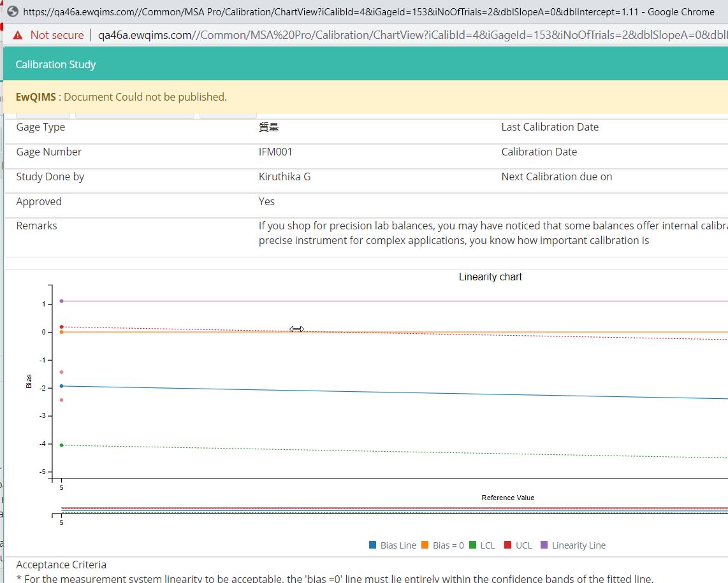Viewport: 728px width, 583px height.
Task: Click the Next Calibration due on label
Action: tap(557, 177)
